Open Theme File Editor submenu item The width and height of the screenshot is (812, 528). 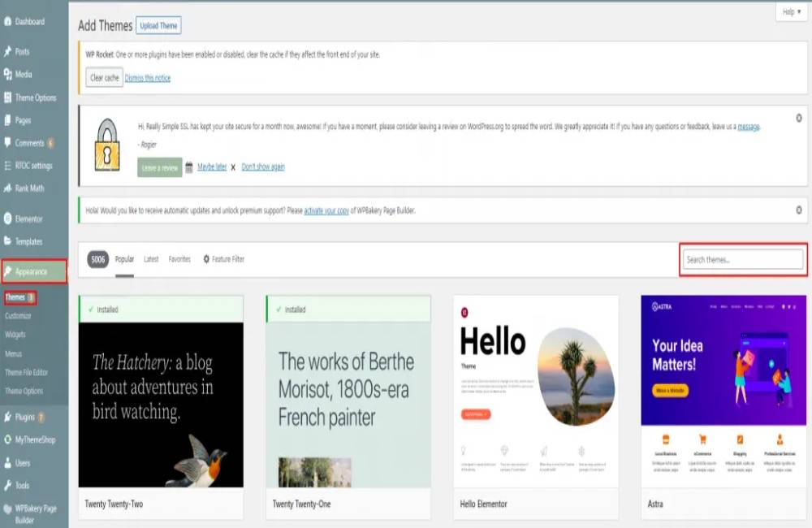click(x=27, y=372)
